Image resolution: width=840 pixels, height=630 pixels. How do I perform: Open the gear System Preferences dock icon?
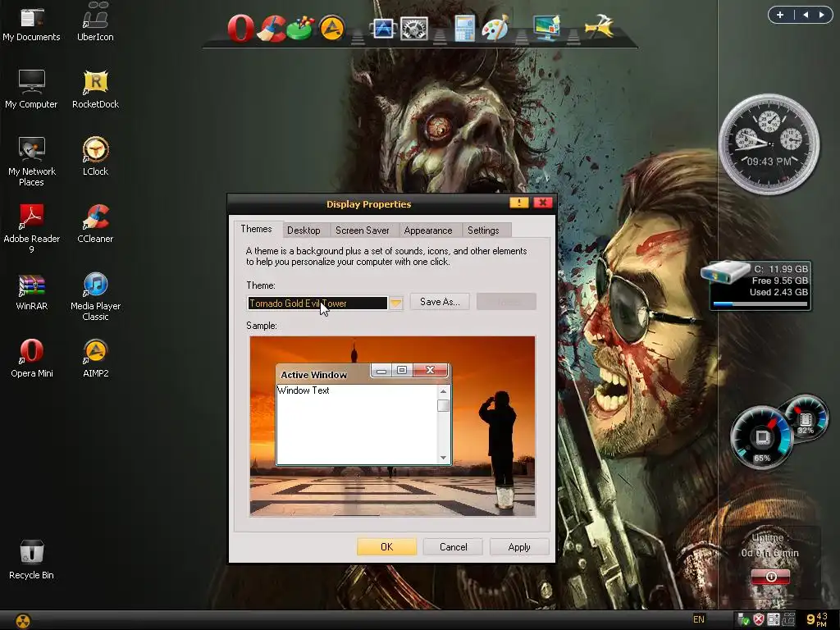coord(414,29)
